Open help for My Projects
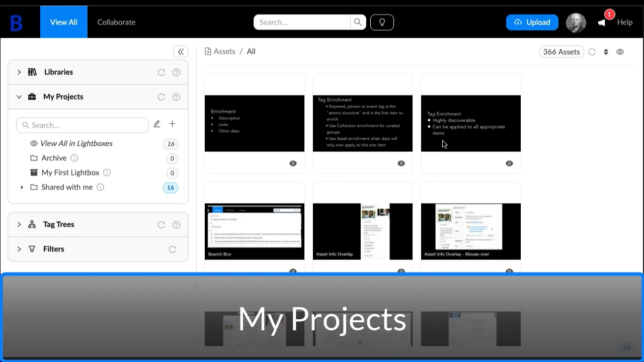The image size is (644, 362). point(176,97)
